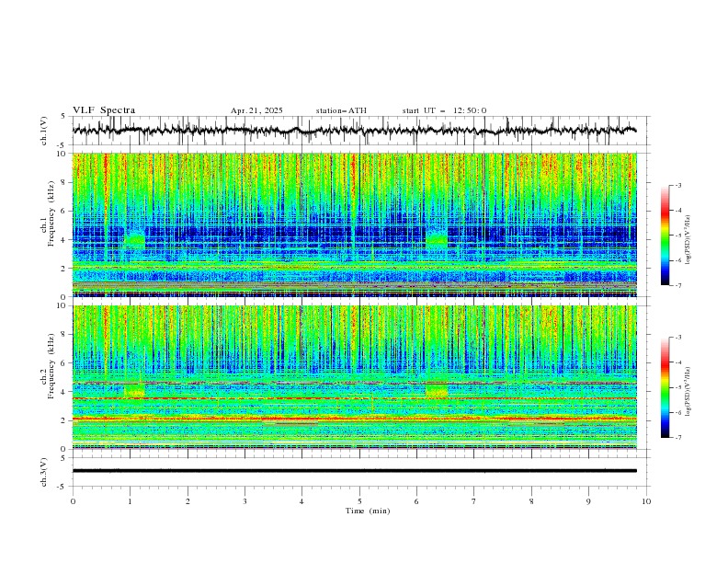Click the ch.2 spectrogram color bar
The image size is (728, 563).
pyautogui.click(x=665, y=387)
